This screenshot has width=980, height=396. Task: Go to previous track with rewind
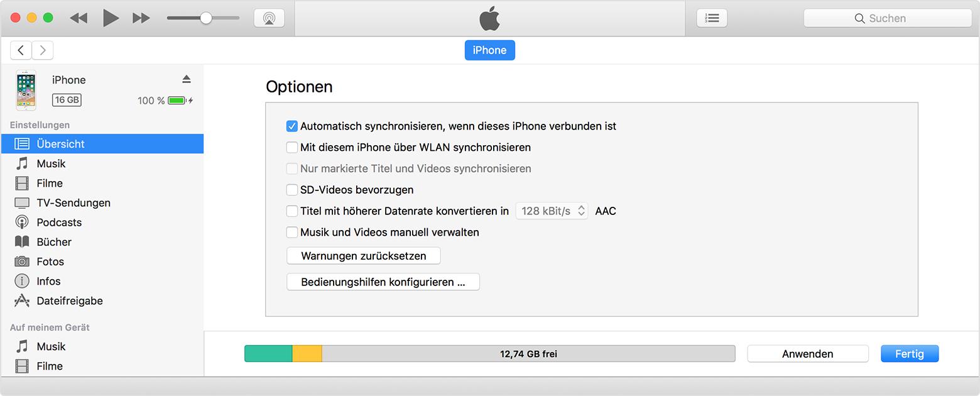tap(79, 18)
